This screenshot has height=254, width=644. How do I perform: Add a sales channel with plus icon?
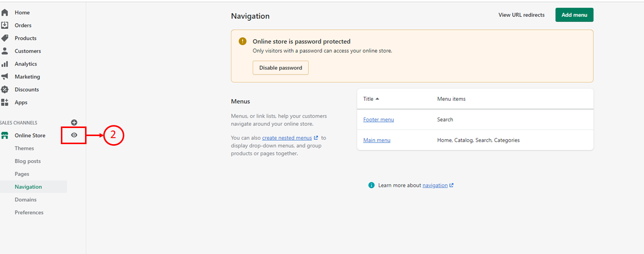coord(74,122)
